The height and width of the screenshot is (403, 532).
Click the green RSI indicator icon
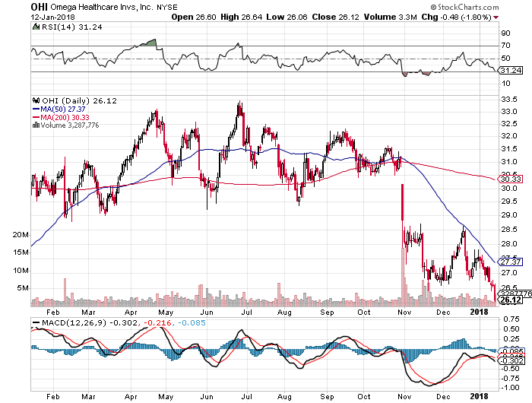coord(36,27)
